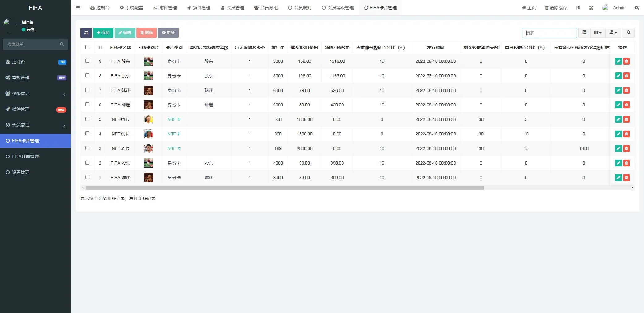Edit the NFT铜卡 row
Screen dimensions: 644x313
click(618, 119)
